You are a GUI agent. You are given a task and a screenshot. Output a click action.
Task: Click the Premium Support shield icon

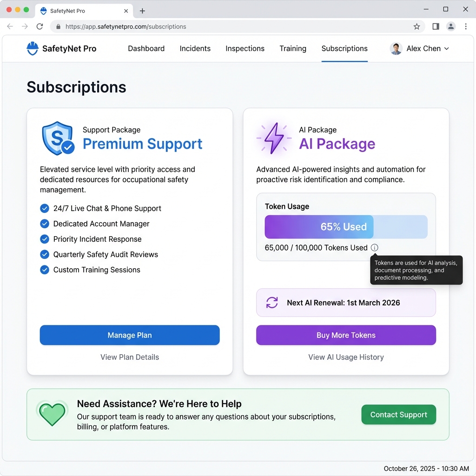tap(58, 138)
